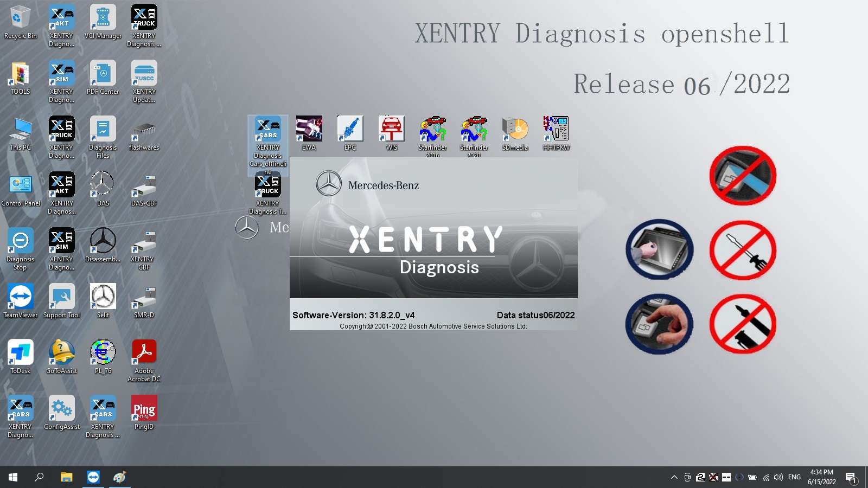Open XENTRY SIM icon beside PDF Center
868x488 pixels.
pyautogui.click(x=62, y=81)
